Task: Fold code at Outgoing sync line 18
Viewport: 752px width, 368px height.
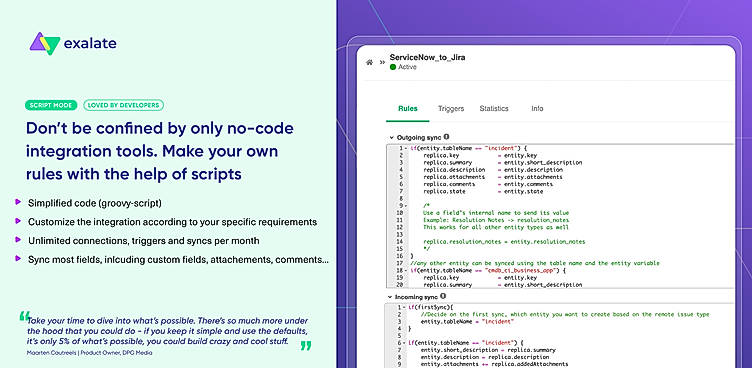Action: pyautogui.click(x=406, y=271)
